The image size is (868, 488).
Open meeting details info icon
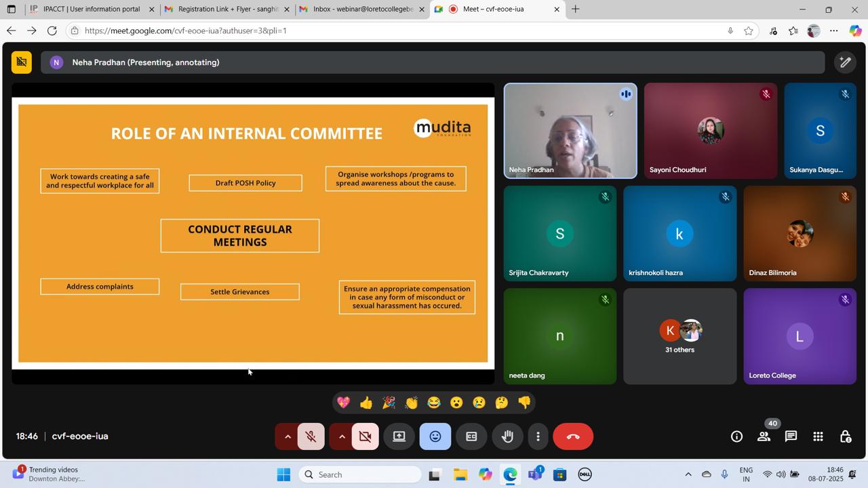tap(736, 436)
